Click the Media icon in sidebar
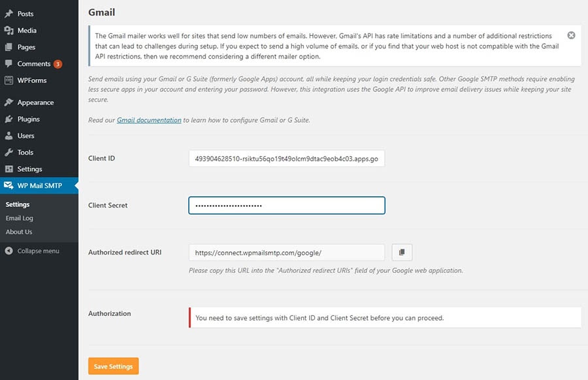The width and height of the screenshot is (588, 380). (8, 31)
